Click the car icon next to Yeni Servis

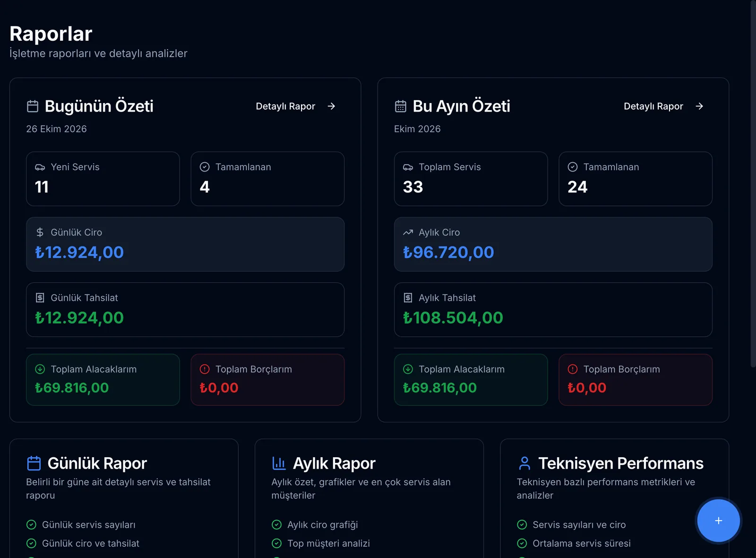(40, 167)
